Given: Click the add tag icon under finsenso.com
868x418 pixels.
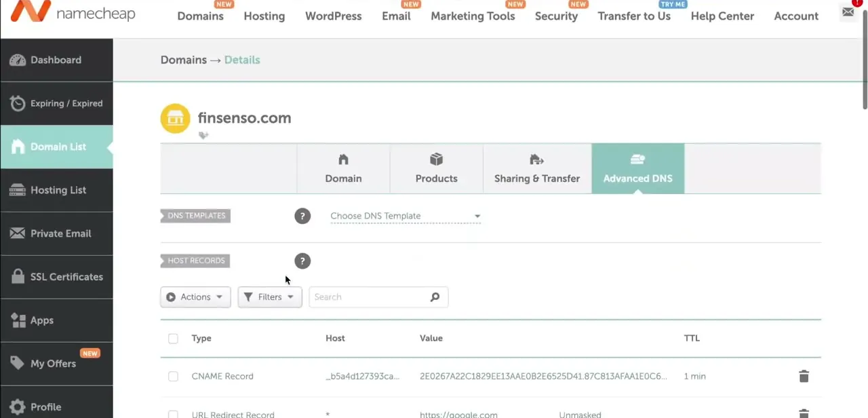Looking at the screenshot, I should (203, 135).
